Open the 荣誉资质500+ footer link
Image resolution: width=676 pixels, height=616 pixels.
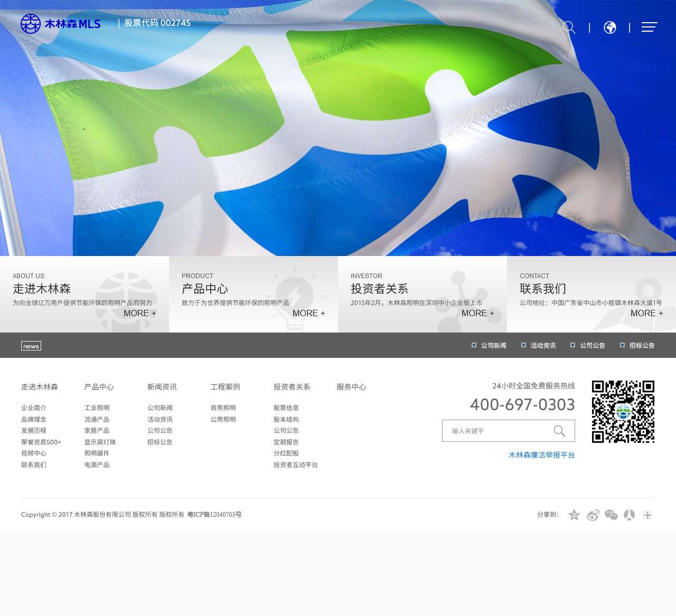tap(41, 442)
